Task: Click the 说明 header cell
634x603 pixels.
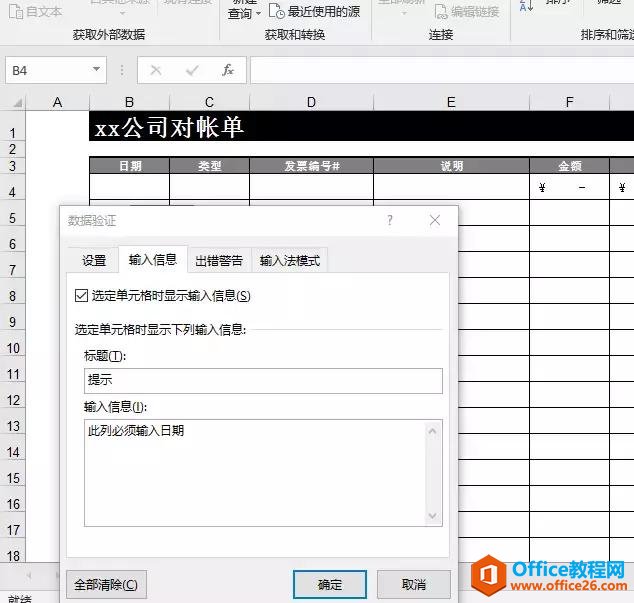Action: tap(451, 166)
